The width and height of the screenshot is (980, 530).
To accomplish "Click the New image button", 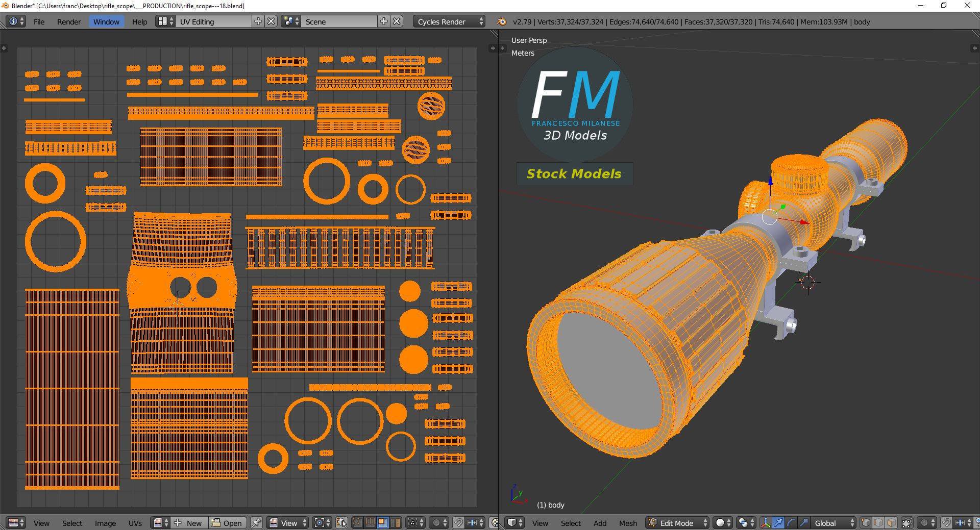I will tap(188, 523).
